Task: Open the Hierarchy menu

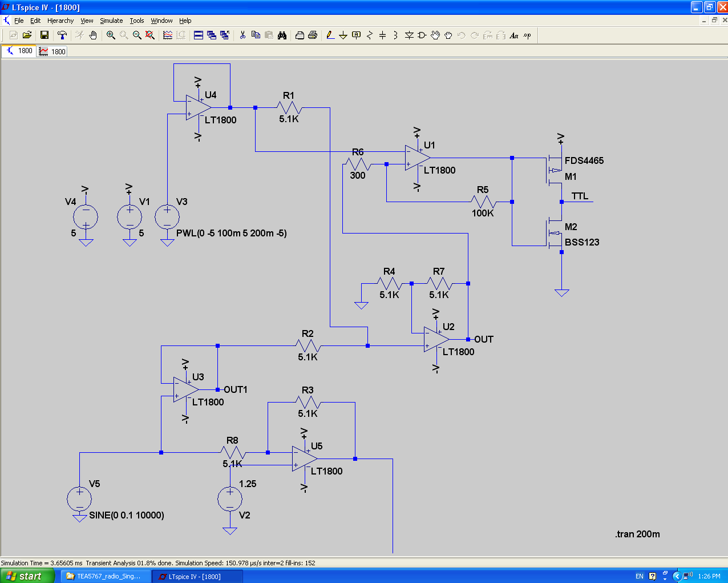Action: tap(60, 21)
